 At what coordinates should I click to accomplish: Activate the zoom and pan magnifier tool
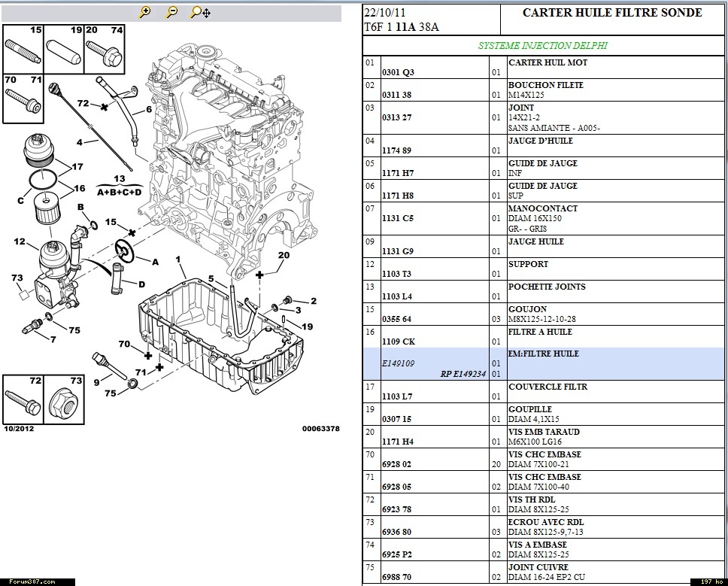[x=200, y=11]
